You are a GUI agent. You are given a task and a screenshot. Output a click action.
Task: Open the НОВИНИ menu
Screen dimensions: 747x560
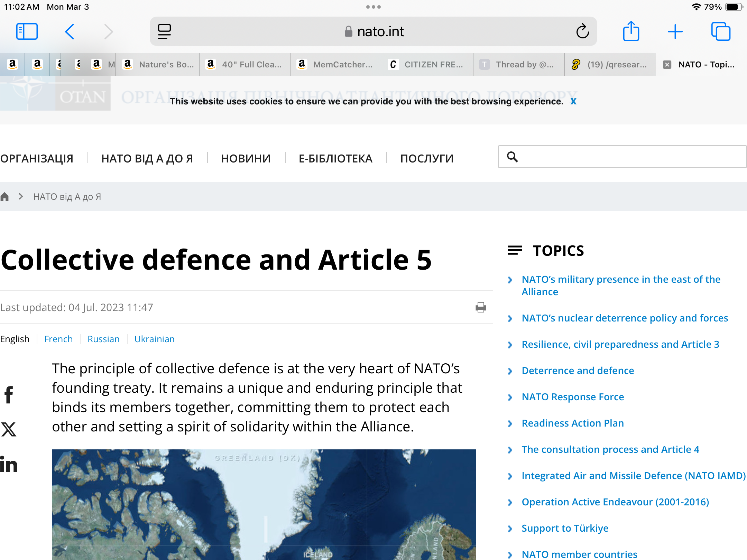pos(246,158)
